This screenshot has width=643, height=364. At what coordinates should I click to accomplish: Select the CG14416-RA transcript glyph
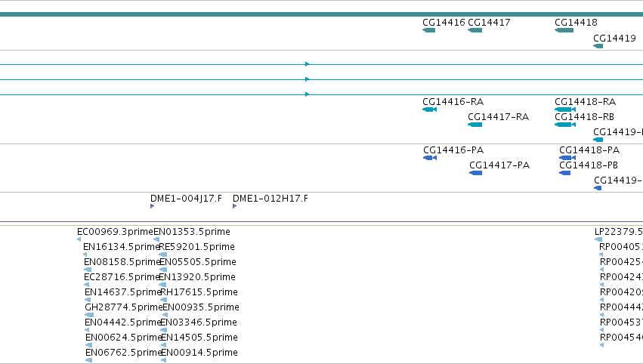point(429,110)
